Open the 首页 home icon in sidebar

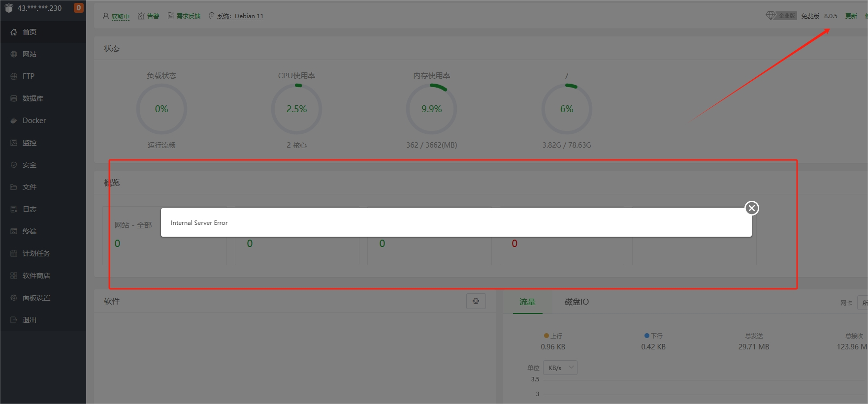[14, 32]
